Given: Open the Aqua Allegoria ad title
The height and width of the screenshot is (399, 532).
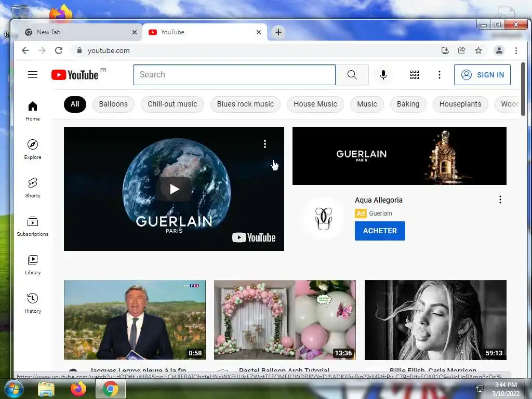Looking at the screenshot, I should (x=379, y=200).
